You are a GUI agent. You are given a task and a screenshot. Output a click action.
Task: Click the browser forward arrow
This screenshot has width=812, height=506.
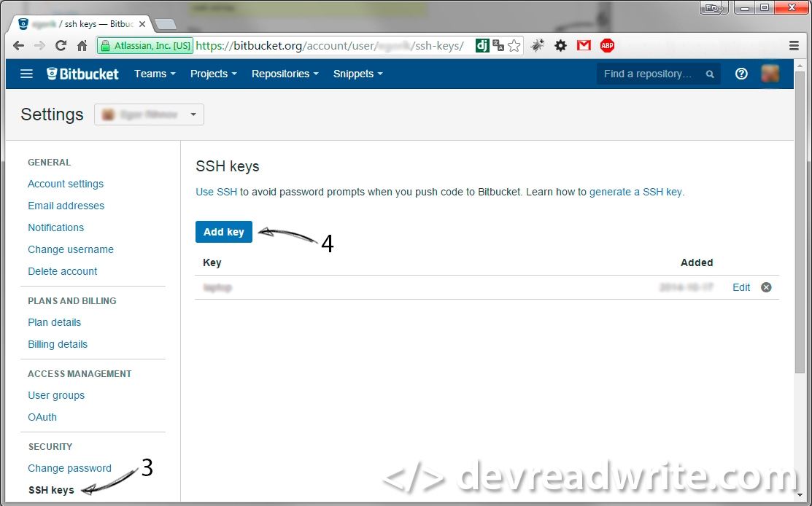point(39,45)
